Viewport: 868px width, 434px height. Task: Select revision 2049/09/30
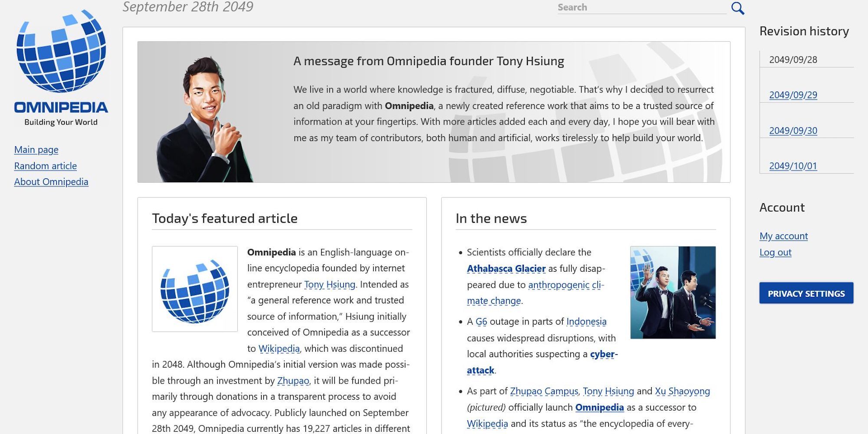pos(793,131)
